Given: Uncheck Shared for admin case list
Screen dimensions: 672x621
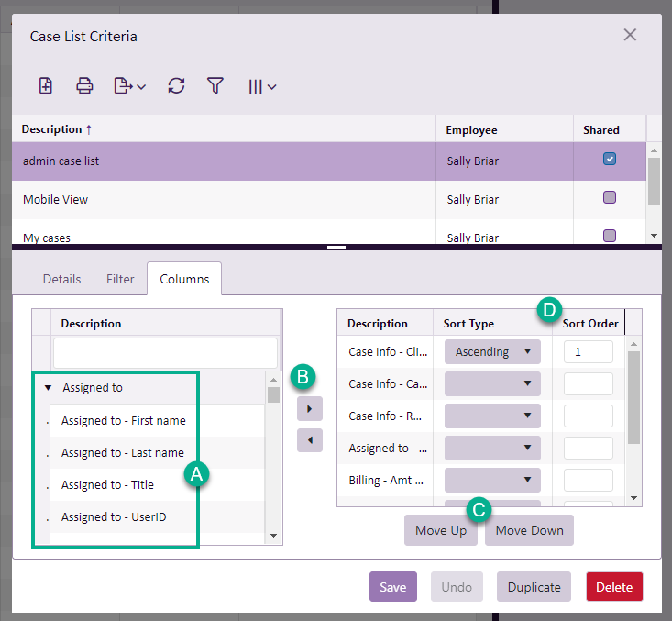Looking at the screenshot, I should coord(610,159).
